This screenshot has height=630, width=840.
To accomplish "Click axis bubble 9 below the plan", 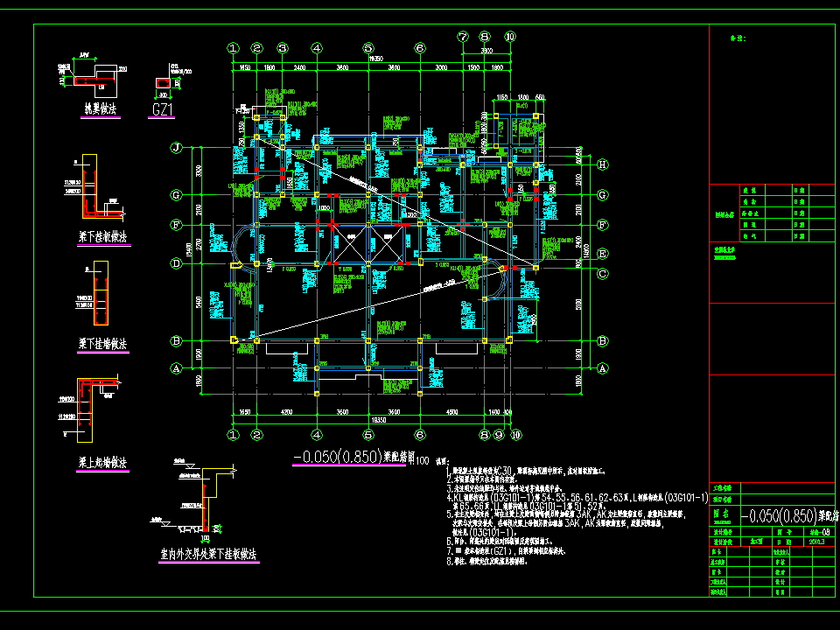I will [498, 434].
